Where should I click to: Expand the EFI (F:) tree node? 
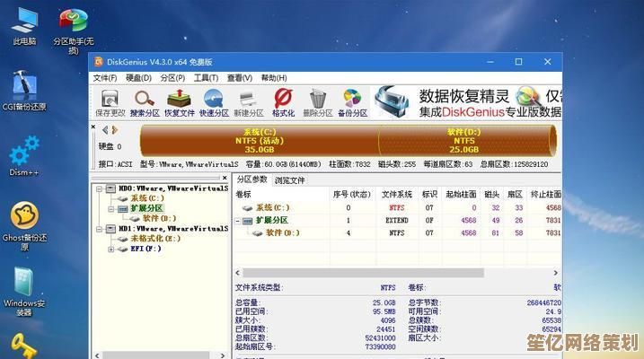coord(110,249)
